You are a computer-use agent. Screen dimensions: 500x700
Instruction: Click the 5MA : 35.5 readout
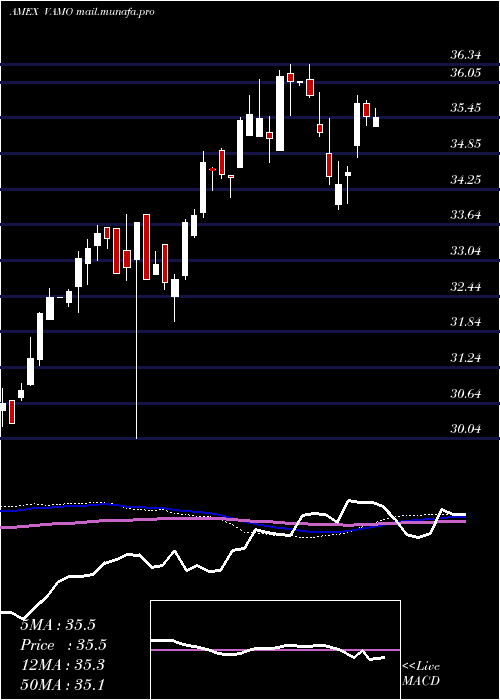click(x=58, y=625)
